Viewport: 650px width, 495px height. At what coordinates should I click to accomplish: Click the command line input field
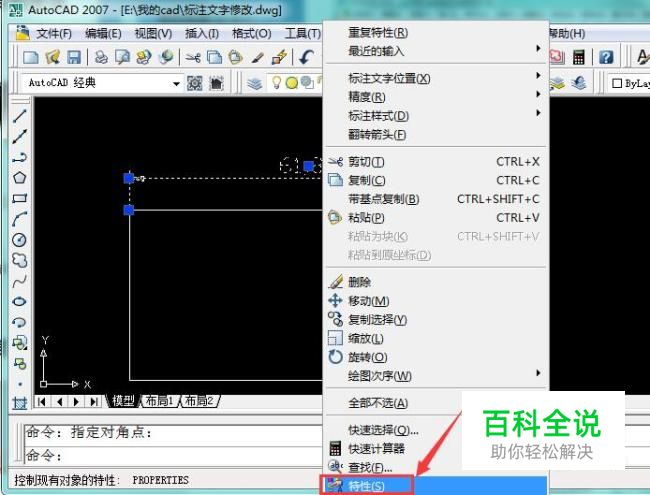(x=173, y=455)
